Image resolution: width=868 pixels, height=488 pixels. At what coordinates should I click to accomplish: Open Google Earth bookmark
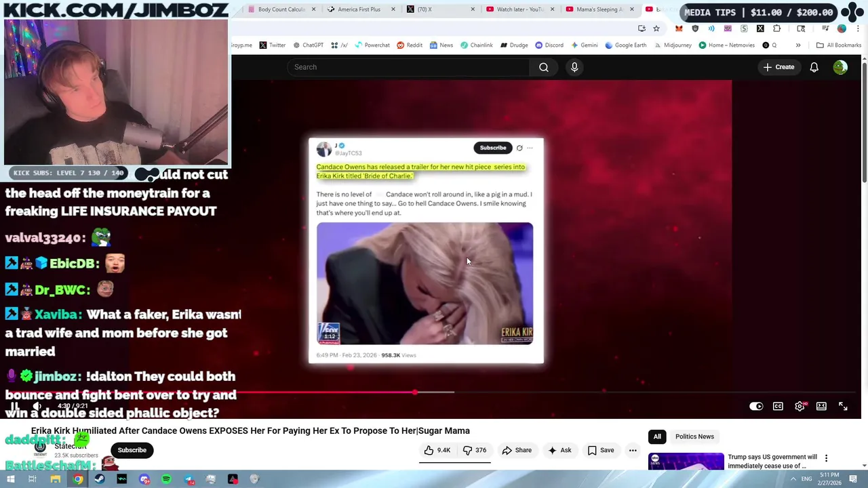[x=626, y=45]
